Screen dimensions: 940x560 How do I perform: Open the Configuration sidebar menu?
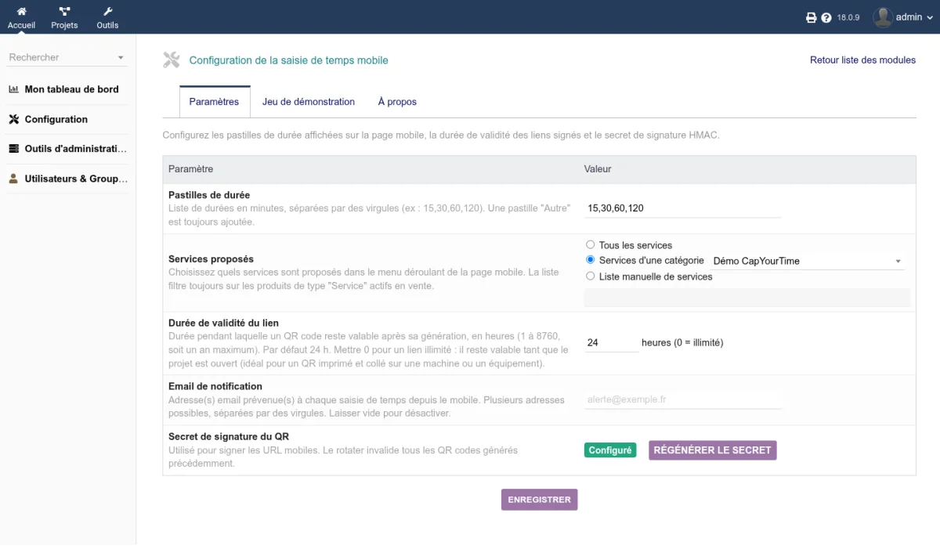point(56,120)
